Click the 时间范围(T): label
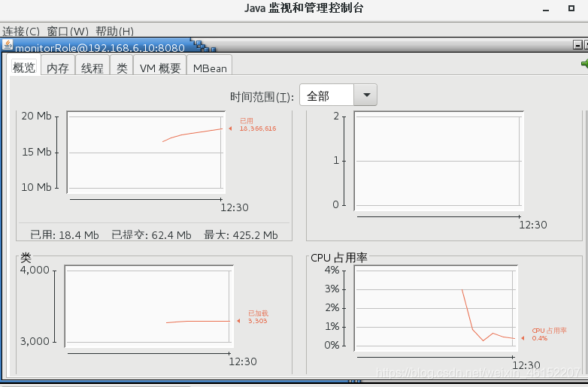 [262, 97]
